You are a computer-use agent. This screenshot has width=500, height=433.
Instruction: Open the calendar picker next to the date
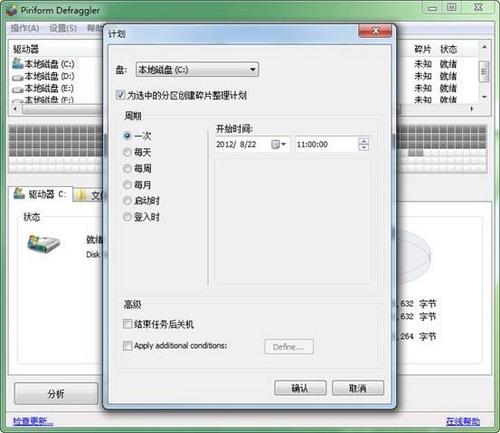pyautogui.click(x=278, y=144)
